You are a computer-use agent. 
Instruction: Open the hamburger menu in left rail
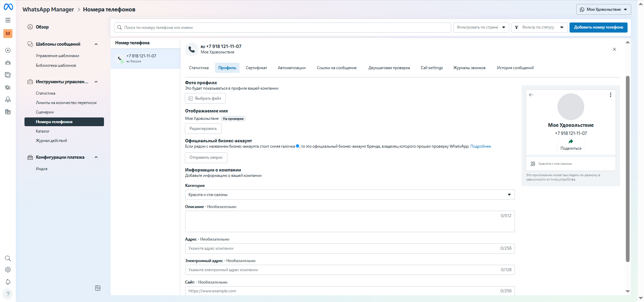coord(8,20)
